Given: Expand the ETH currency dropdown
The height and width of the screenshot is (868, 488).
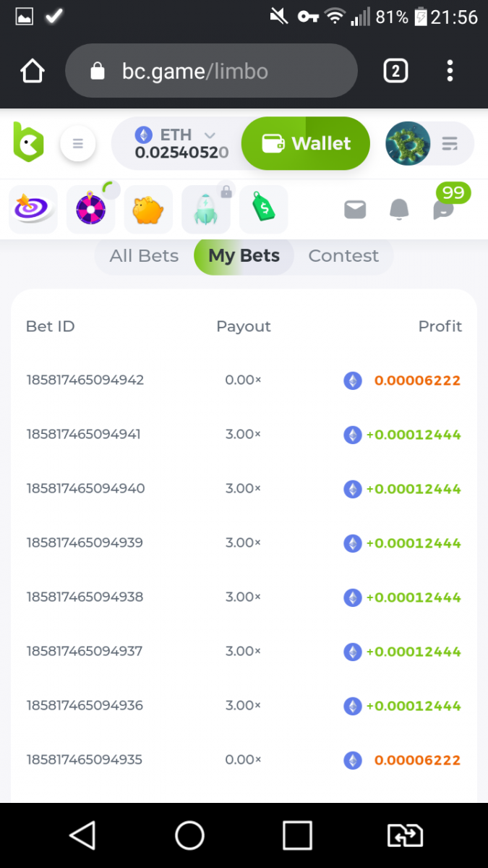Looking at the screenshot, I should (209, 135).
